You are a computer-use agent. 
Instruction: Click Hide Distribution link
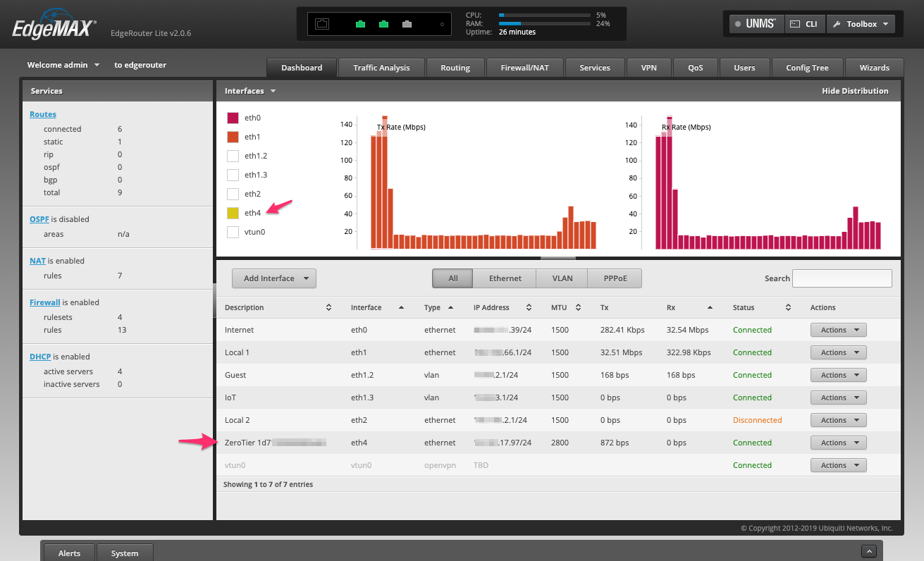855,91
